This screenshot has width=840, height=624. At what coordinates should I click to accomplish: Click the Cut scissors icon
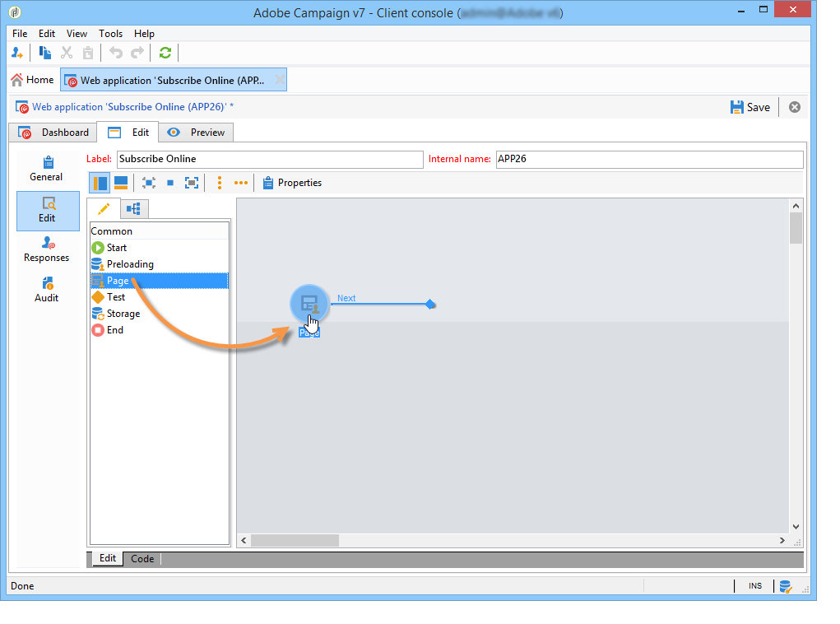point(67,53)
